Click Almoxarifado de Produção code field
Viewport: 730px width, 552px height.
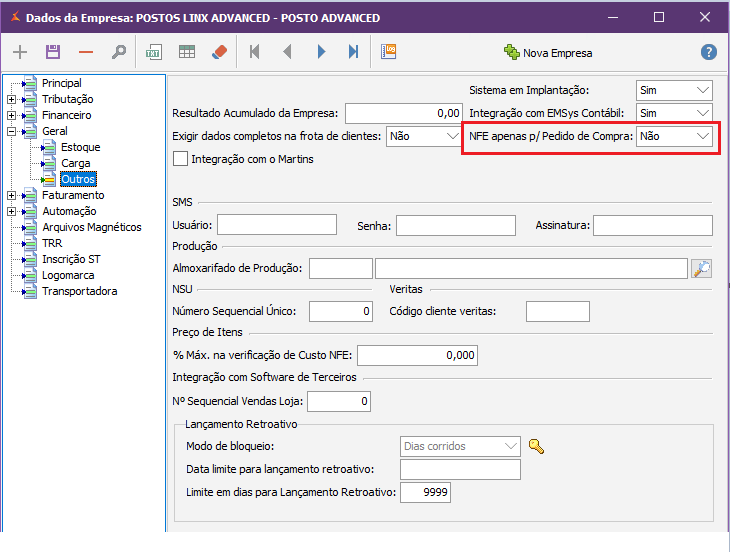coord(341,269)
